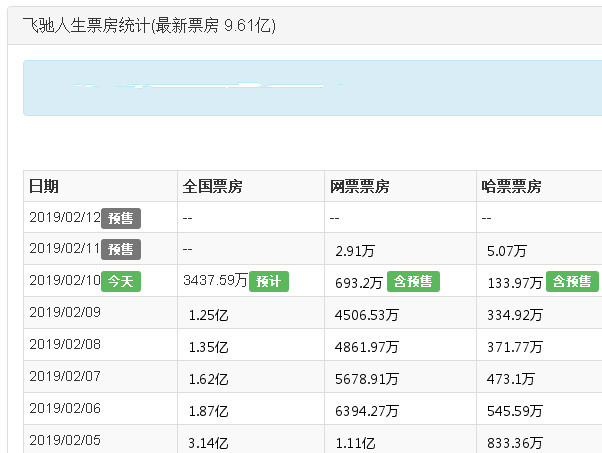Click the 飞驰人生票房统计 panel heading
This screenshot has width=602, height=453.
click(149, 26)
